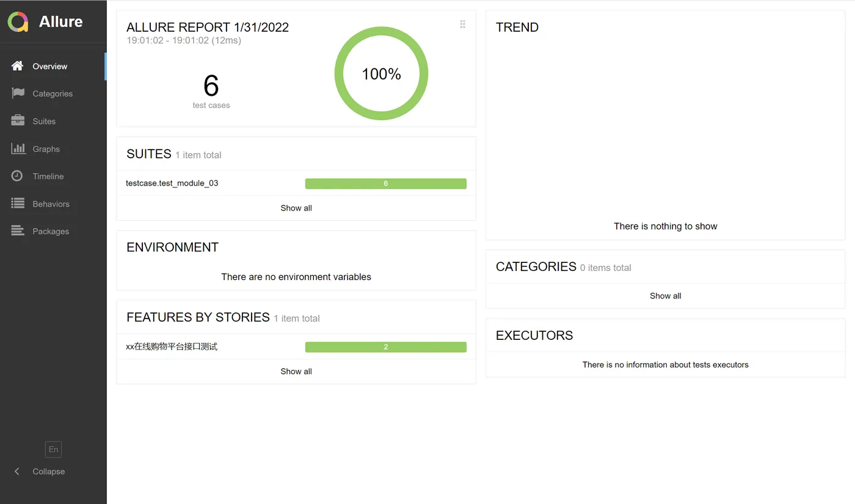Click the Overview home icon
The height and width of the screenshot is (504, 855).
18,66
